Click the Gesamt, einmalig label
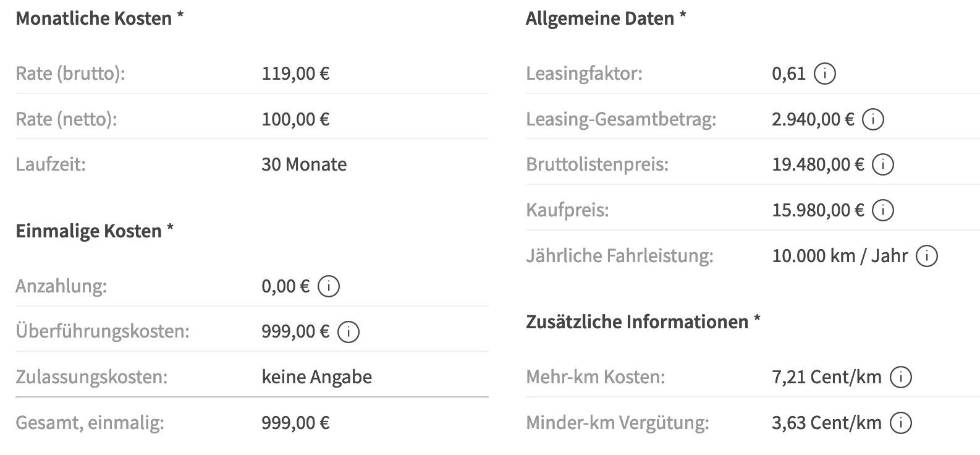Viewport: 980px width, 455px height. (x=90, y=423)
